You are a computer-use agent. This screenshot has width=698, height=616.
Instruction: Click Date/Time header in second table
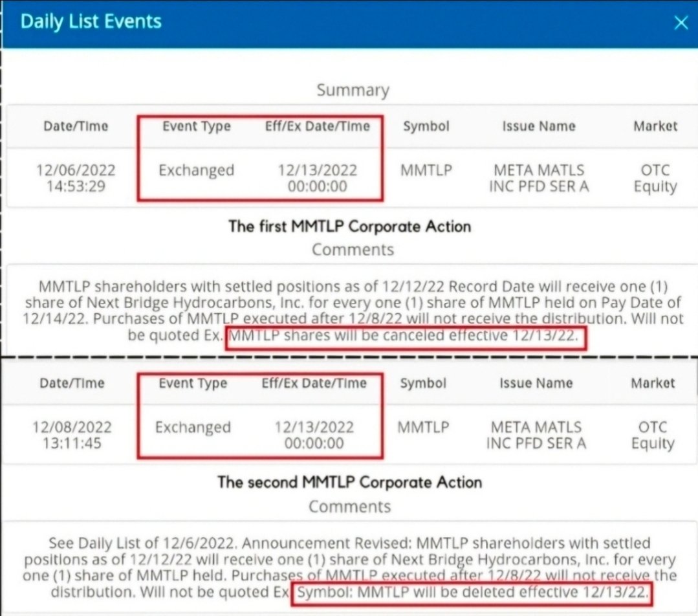point(72,384)
